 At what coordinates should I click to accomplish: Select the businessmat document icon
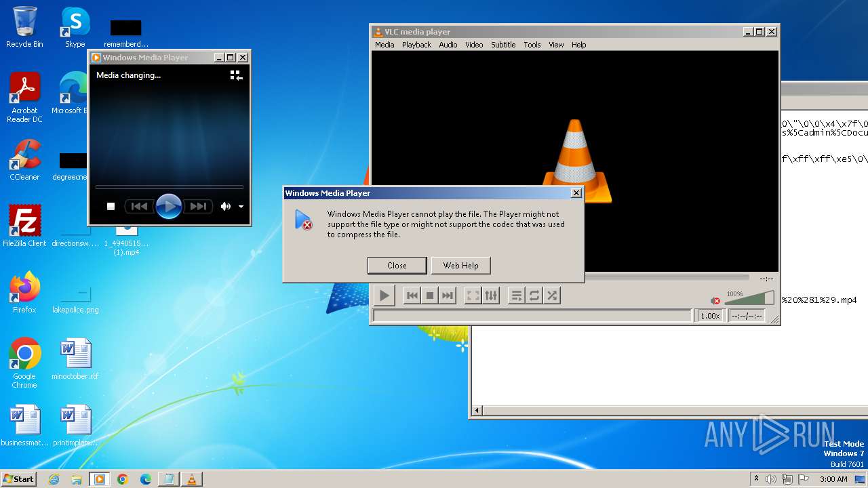(24, 426)
